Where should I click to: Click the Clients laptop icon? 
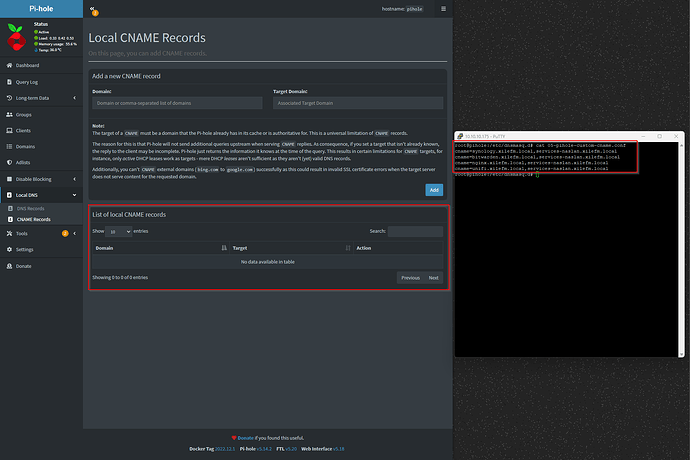tap(8, 131)
